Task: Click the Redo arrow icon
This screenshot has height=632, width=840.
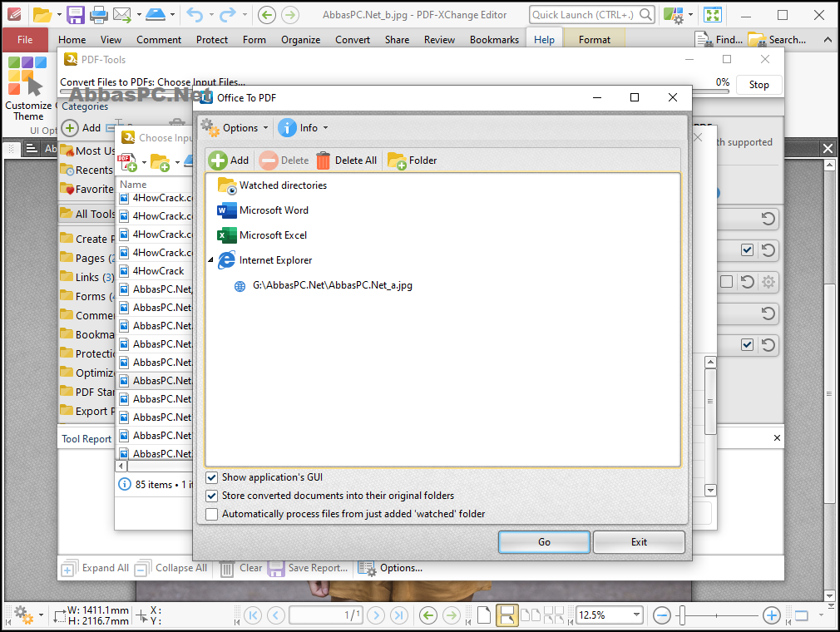Action: [x=228, y=14]
